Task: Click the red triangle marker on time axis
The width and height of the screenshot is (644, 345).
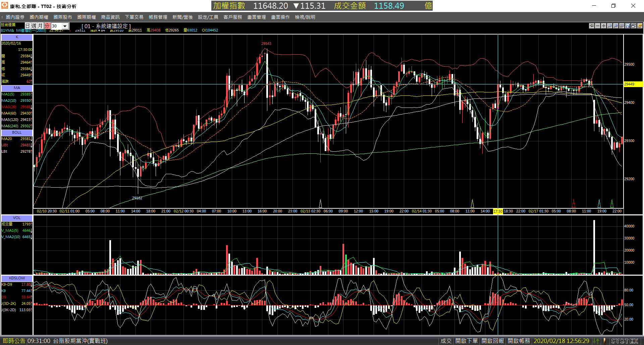Action: tap(574, 204)
